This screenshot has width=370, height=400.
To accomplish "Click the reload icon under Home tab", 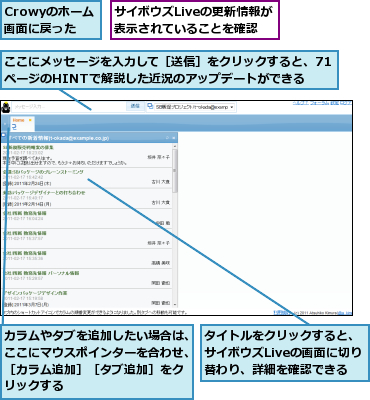I will tap(14, 127).
